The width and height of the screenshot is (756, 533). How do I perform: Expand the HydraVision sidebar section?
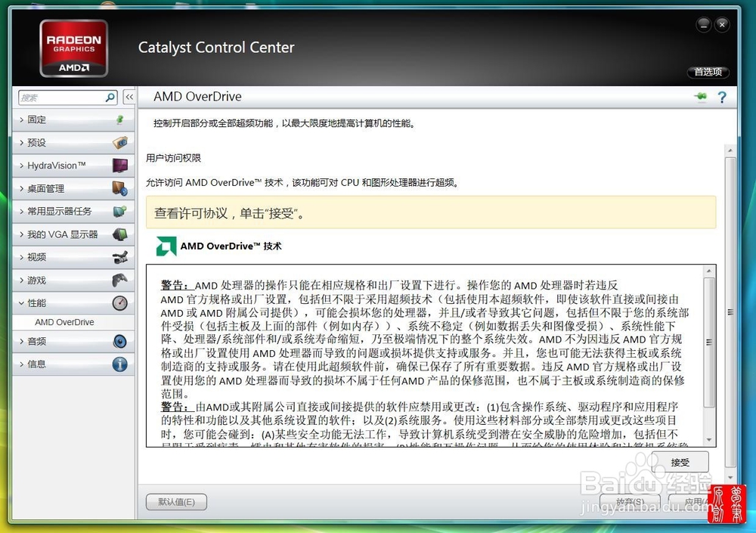tap(73, 166)
